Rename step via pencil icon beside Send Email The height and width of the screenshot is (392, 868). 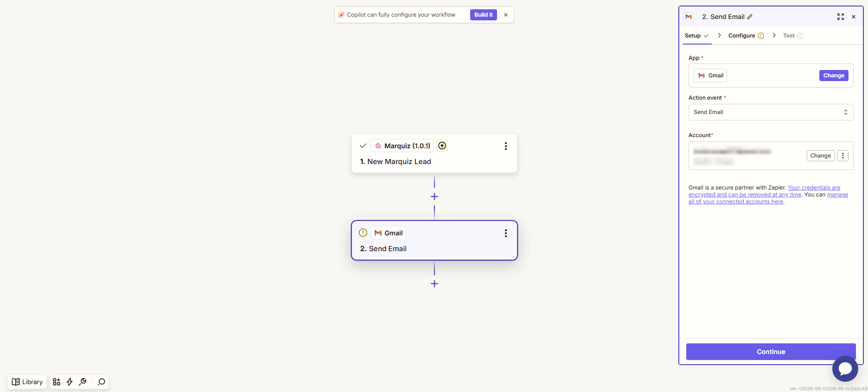[x=750, y=17]
